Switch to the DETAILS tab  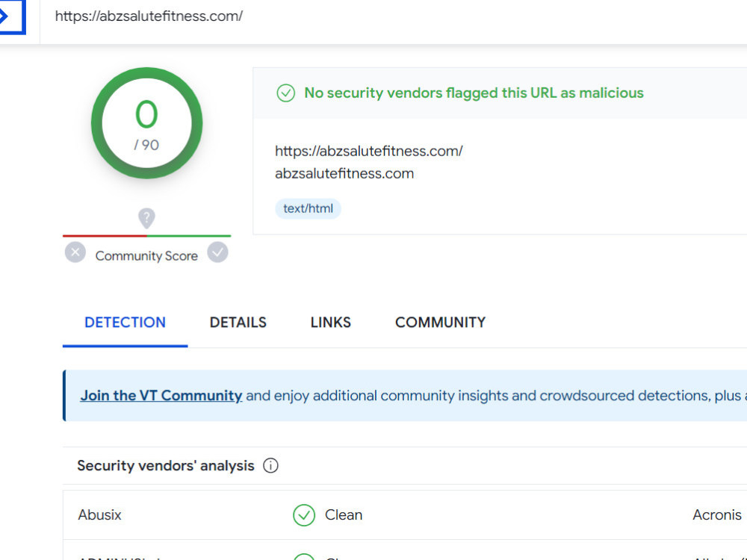click(238, 322)
